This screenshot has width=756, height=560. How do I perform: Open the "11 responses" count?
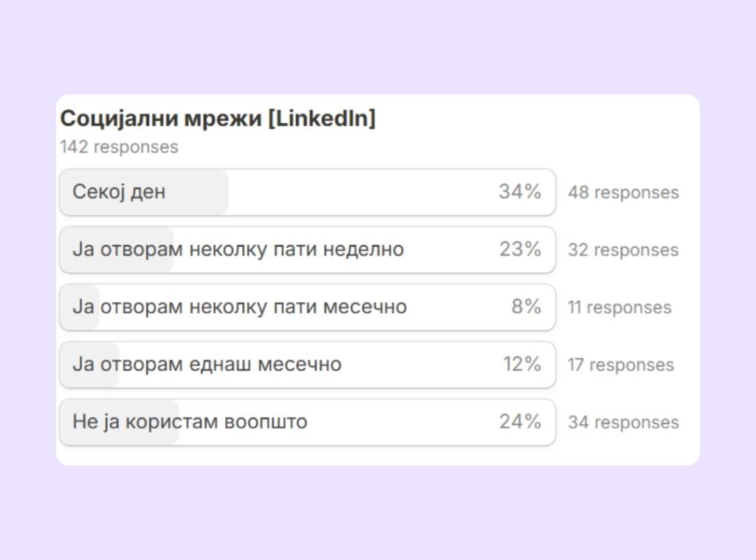pos(619,308)
